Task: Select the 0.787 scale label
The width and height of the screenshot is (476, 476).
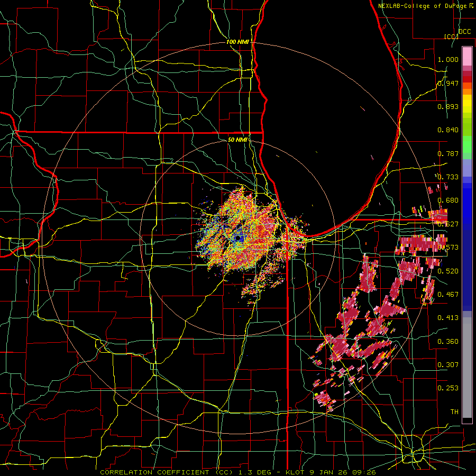Action: coord(448,153)
